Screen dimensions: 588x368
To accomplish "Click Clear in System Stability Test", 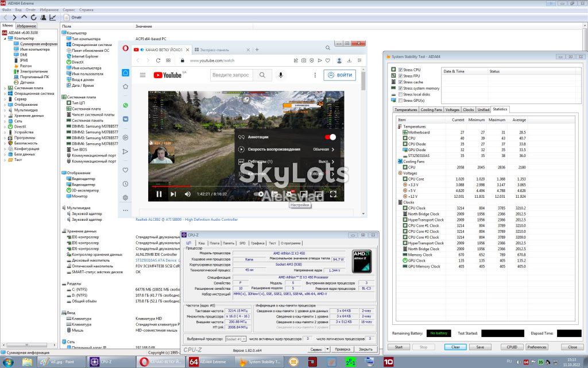I will click(455, 347).
